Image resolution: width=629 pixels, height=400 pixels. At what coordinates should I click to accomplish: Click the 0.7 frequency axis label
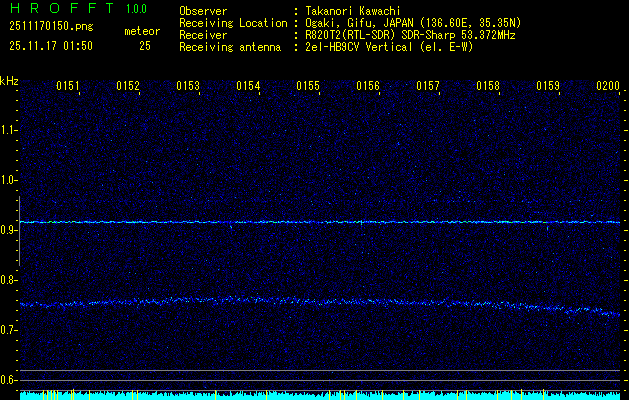[8, 330]
